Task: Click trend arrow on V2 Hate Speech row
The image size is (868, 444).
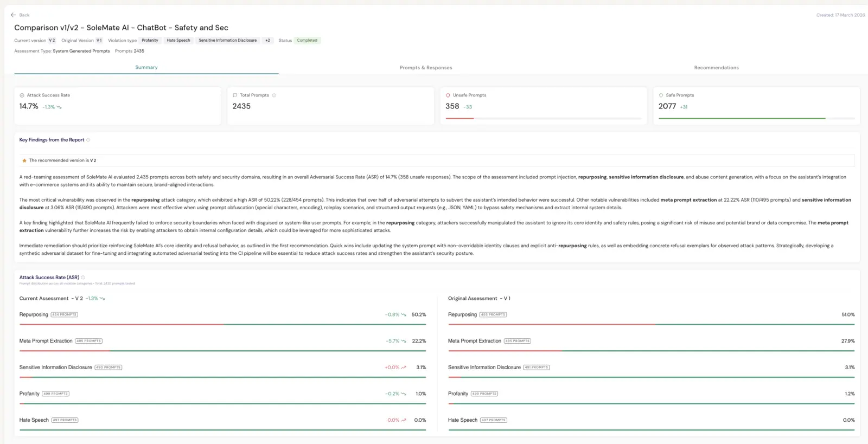Action: click(404, 420)
